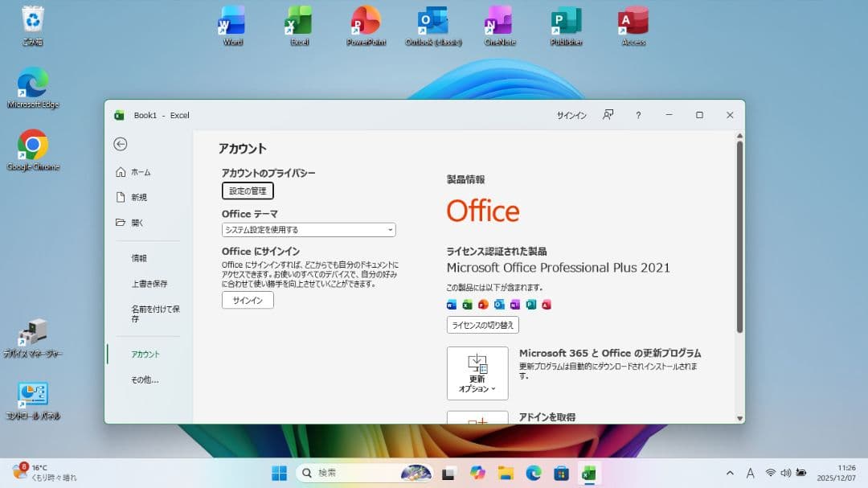Click the サインイン button under Office にサインイン
868x488 pixels.
[248, 300]
